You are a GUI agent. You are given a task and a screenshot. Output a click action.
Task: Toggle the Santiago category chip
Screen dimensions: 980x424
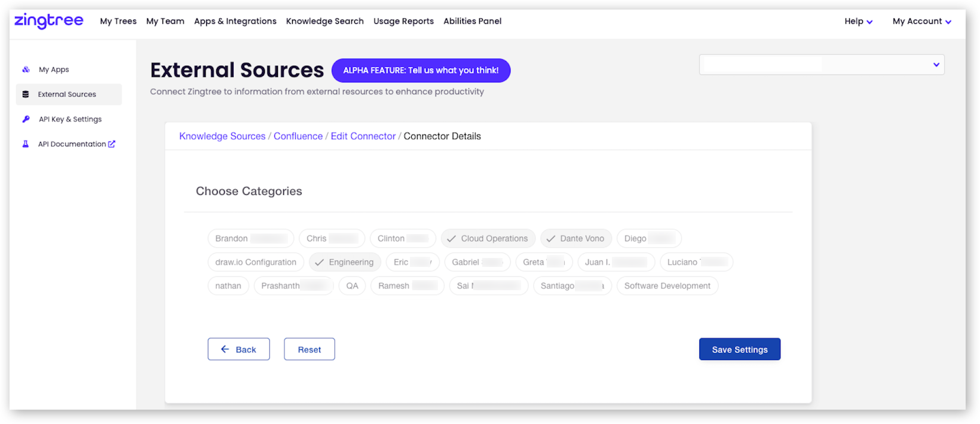(x=572, y=286)
